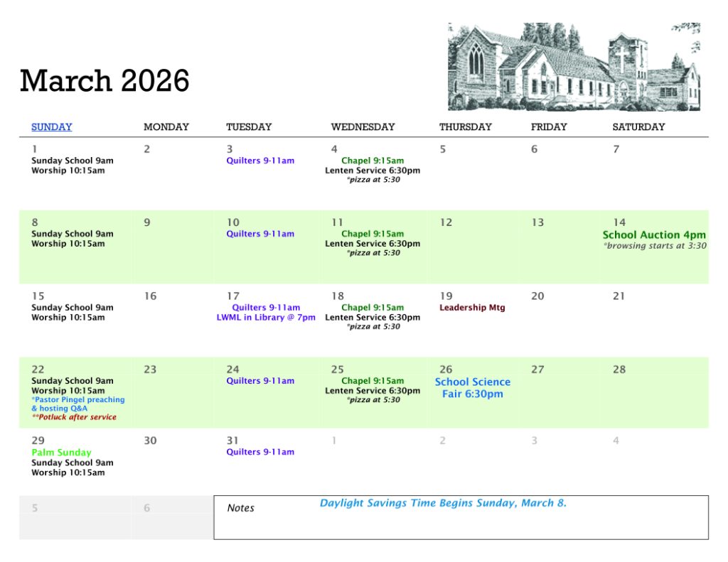The width and height of the screenshot is (728, 562).
Task: Click Chapel 9:15am on March 4
Action: pos(373,161)
